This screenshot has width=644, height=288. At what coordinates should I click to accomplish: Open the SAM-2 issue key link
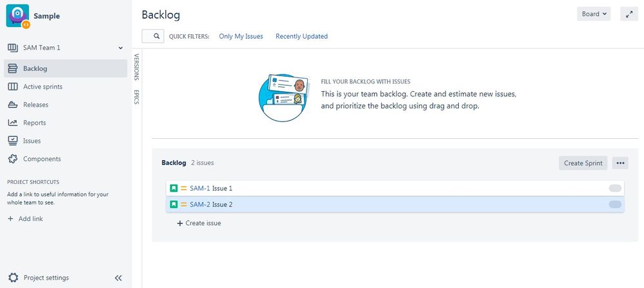coord(199,204)
